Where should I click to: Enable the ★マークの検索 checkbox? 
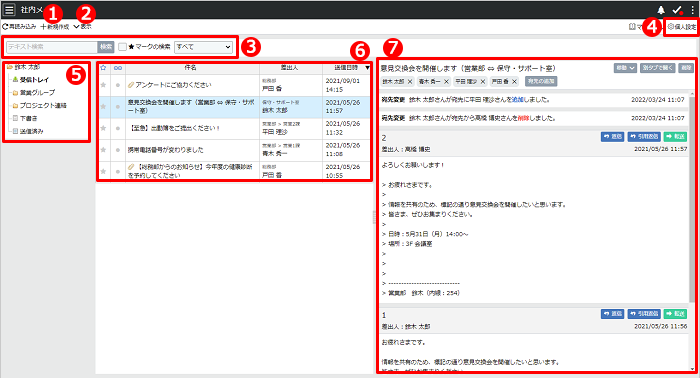(x=122, y=47)
